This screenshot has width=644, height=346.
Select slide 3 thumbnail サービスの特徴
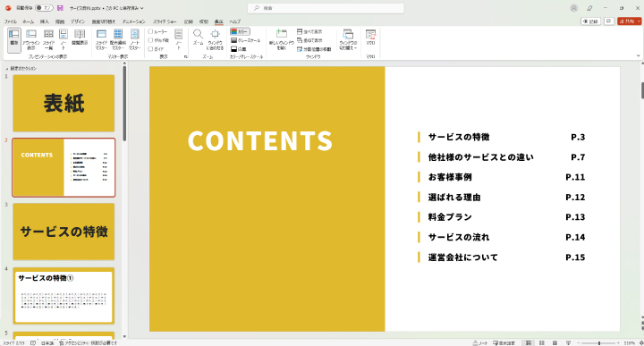point(64,232)
